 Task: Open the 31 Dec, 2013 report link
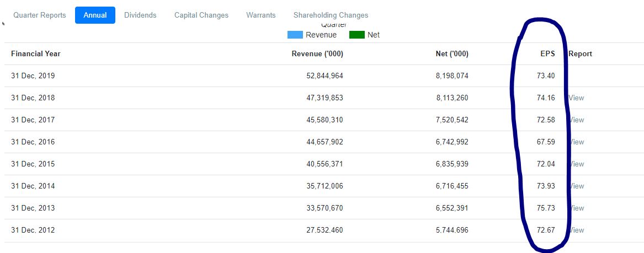point(577,208)
